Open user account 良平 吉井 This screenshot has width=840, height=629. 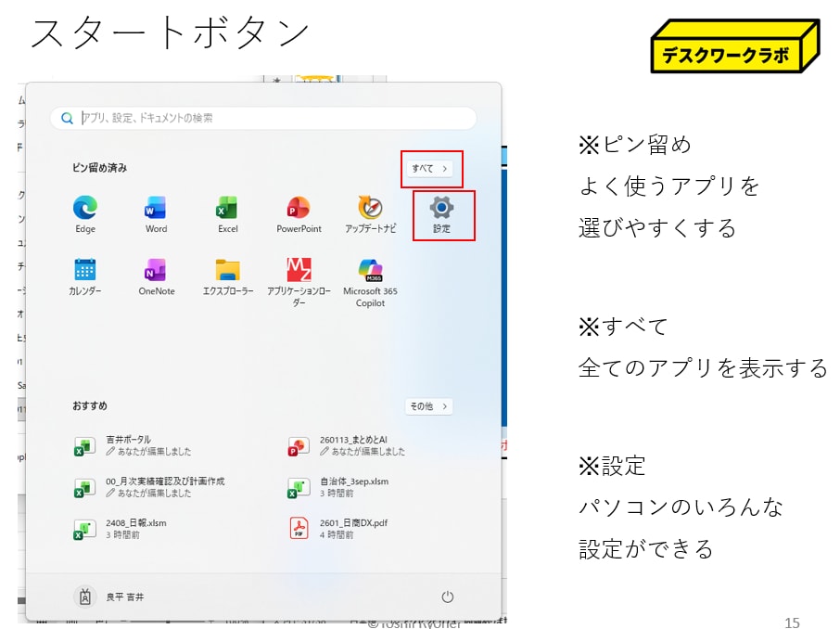pyautogui.click(x=108, y=597)
